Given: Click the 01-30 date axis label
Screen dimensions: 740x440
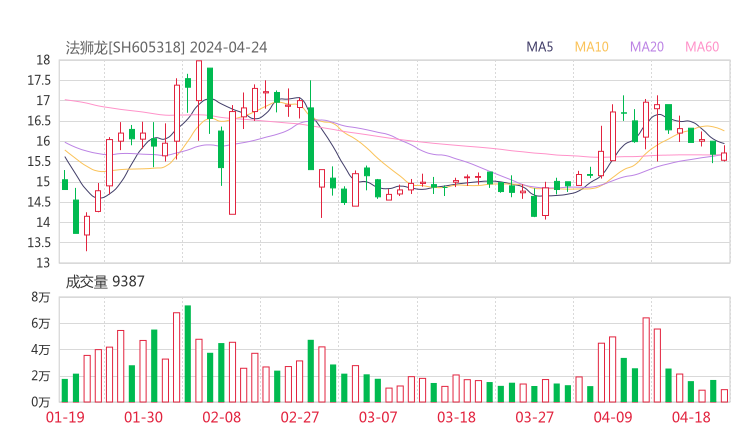Looking at the screenshot, I should (x=143, y=417).
